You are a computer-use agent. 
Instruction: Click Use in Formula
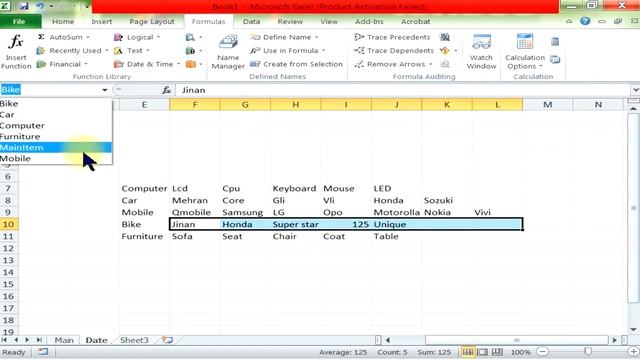pos(287,51)
